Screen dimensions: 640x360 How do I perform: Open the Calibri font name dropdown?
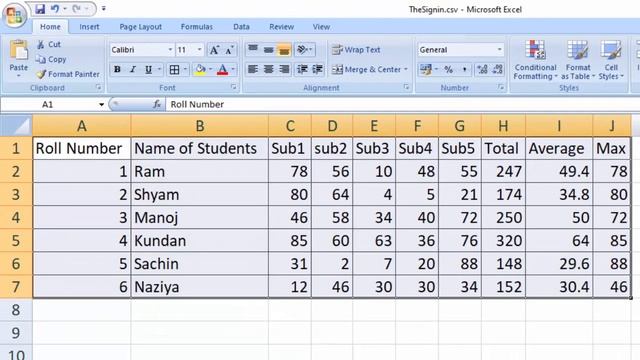(170, 50)
